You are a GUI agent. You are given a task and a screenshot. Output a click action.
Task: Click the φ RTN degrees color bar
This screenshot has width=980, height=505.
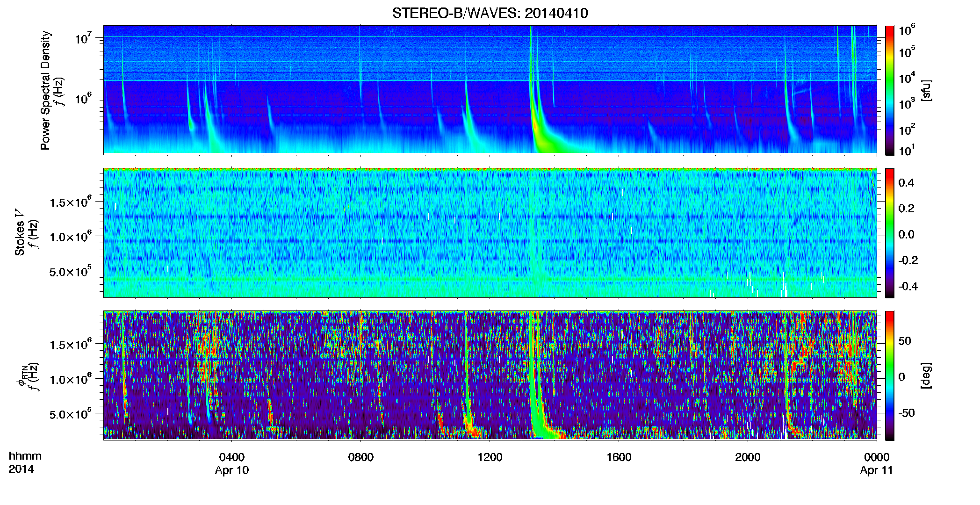coord(890,375)
